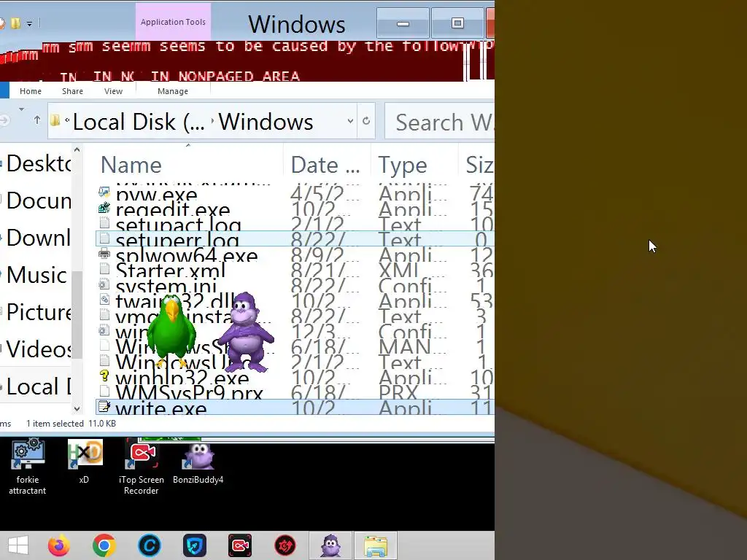This screenshot has height=560, width=747.
Task: Select Desktop in the navigation pane
Action: (38, 163)
